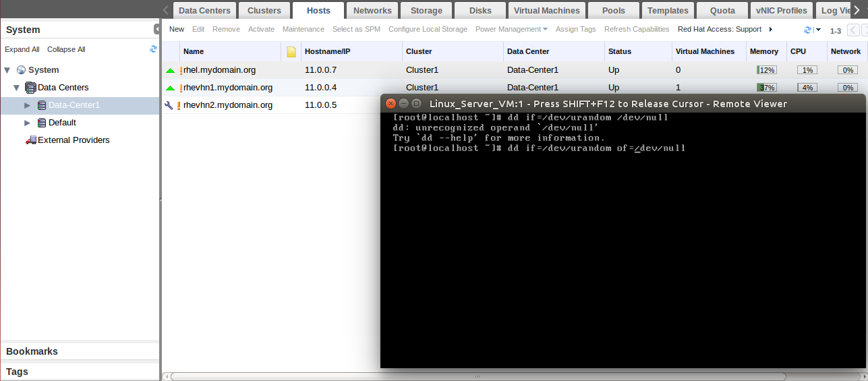Open the Disks tab
The width and height of the screenshot is (868, 381).
tap(480, 10)
